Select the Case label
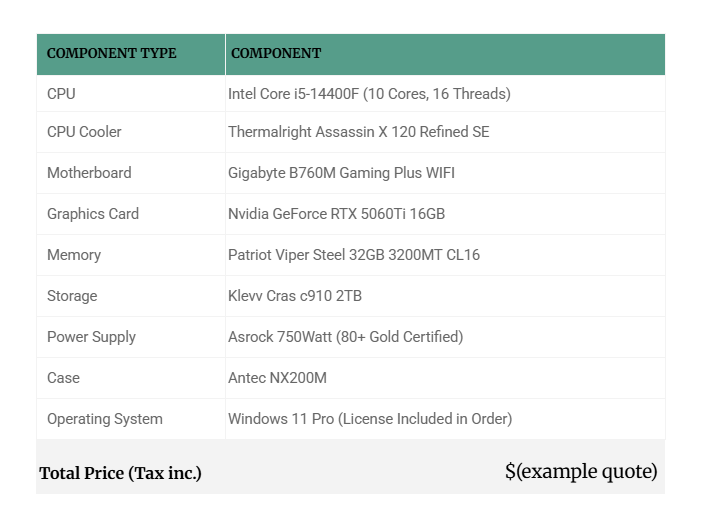 pyautogui.click(x=63, y=378)
